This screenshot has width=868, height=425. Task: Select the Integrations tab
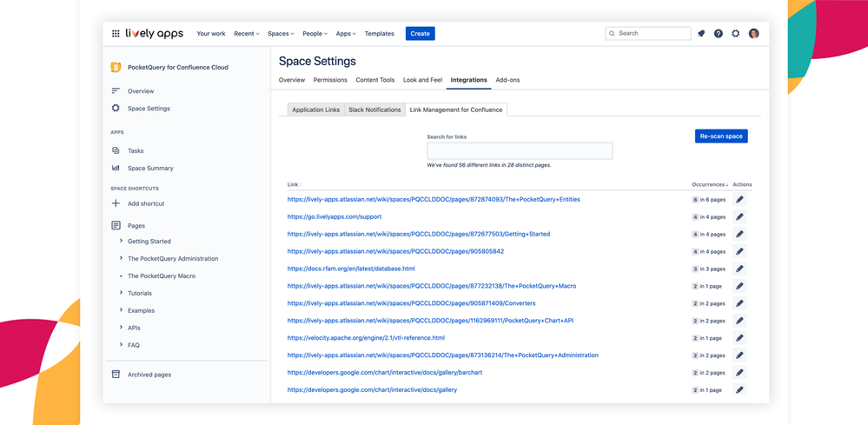point(468,80)
